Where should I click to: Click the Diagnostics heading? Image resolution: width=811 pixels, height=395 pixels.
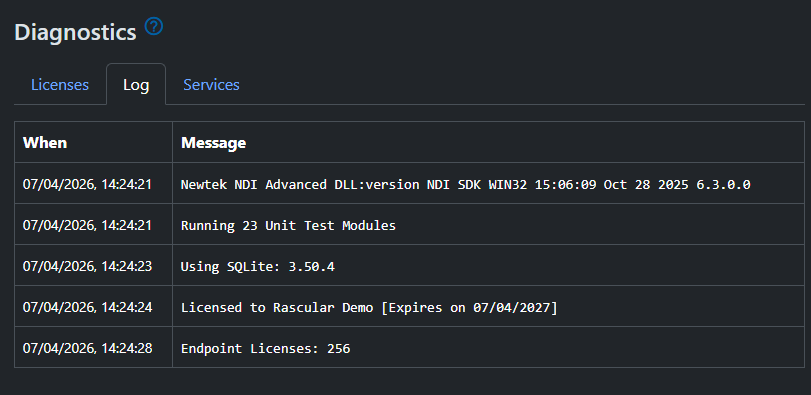click(76, 33)
